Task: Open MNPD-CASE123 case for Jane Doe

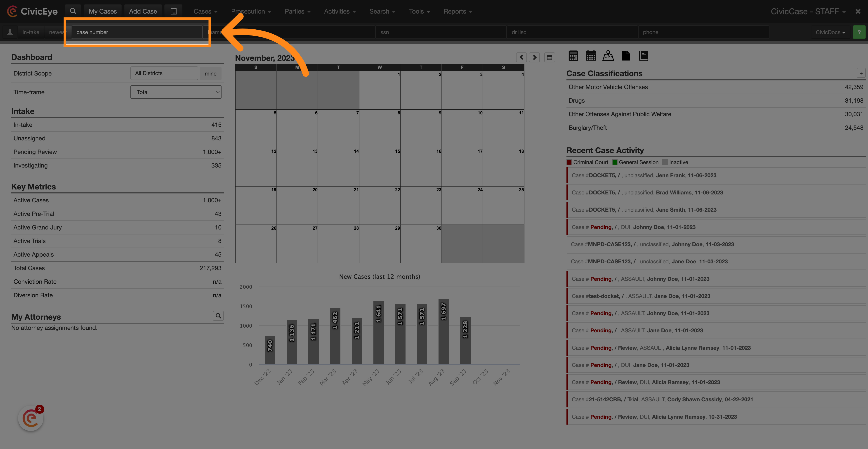Action: click(x=716, y=262)
